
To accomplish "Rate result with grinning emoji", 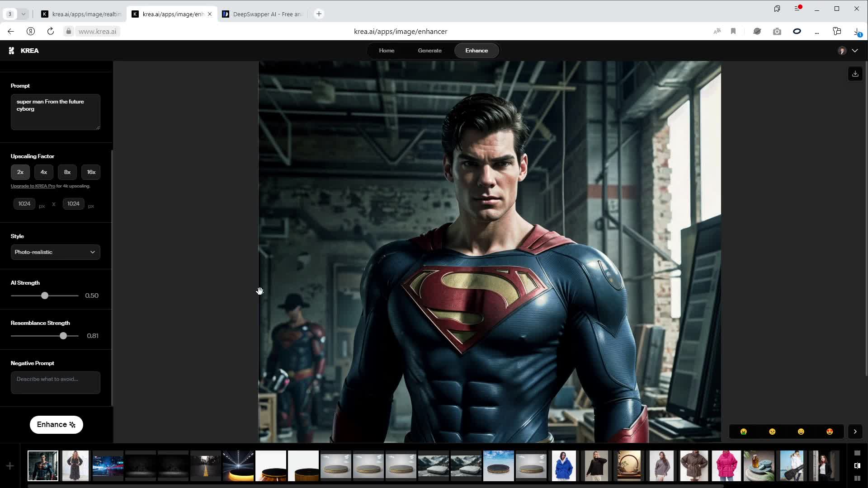I will click(x=801, y=432).
